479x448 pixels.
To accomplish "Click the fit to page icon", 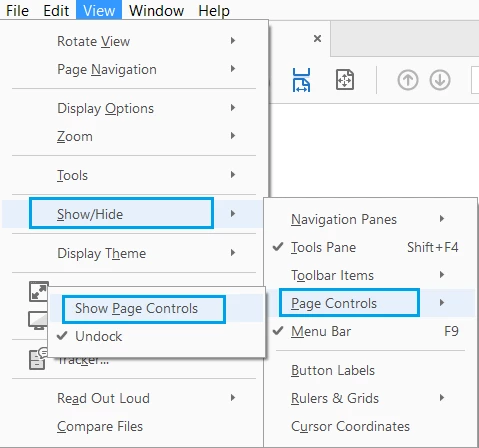I will [x=345, y=80].
